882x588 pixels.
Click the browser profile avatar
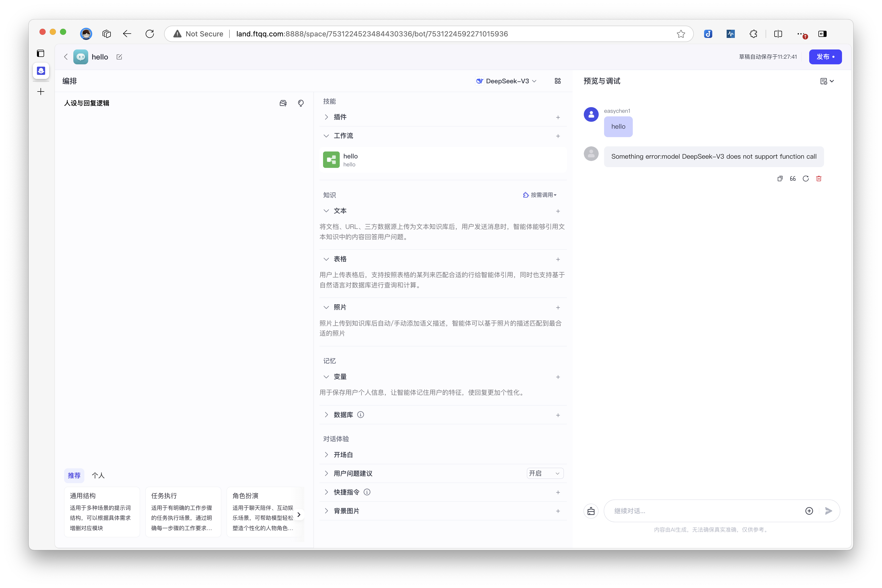(86, 34)
